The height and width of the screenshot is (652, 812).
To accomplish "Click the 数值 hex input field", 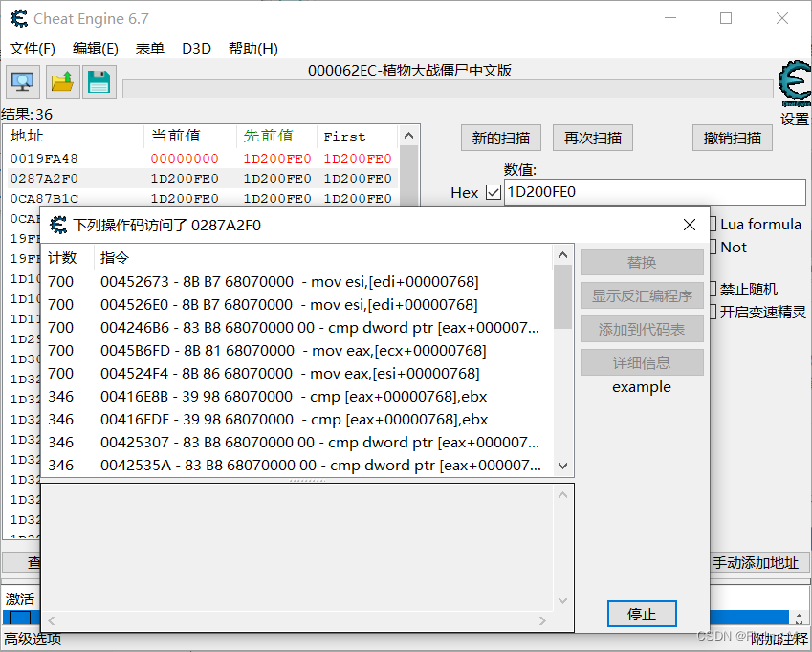I will point(654,192).
